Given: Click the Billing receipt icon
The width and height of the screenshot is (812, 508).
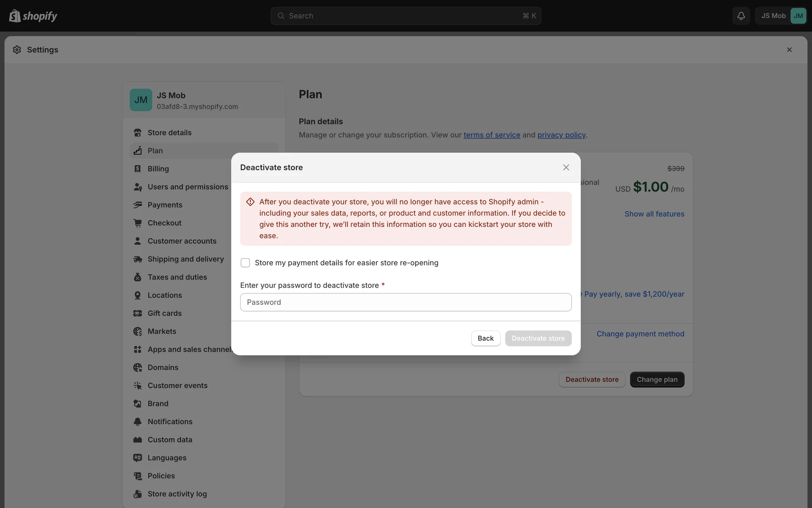Looking at the screenshot, I should pos(137,169).
